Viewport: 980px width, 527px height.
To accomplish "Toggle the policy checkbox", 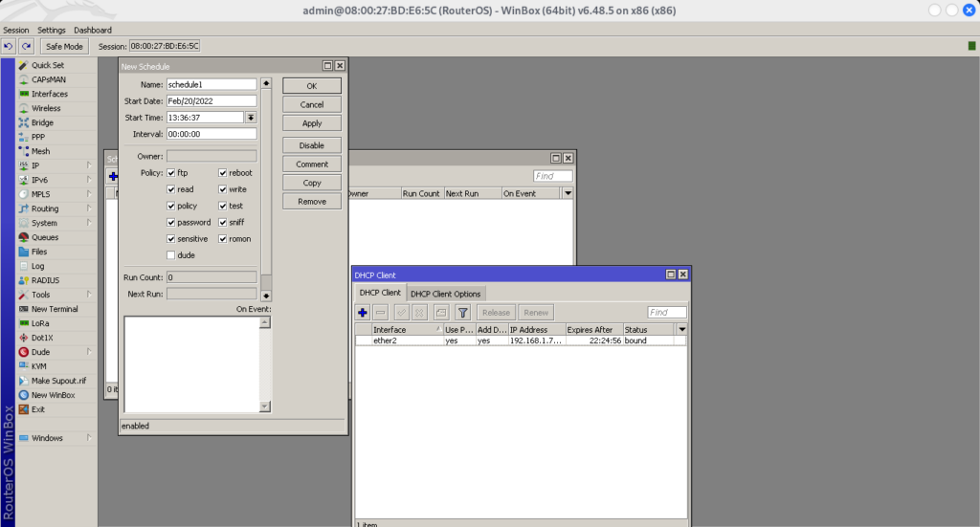I will tap(170, 206).
